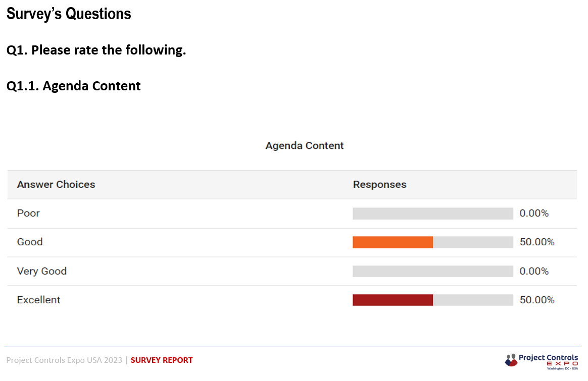The width and height of the screenshot is (588, 381).
Task: Click the 50.00% value beside Excellent
Action: point(537,300)
